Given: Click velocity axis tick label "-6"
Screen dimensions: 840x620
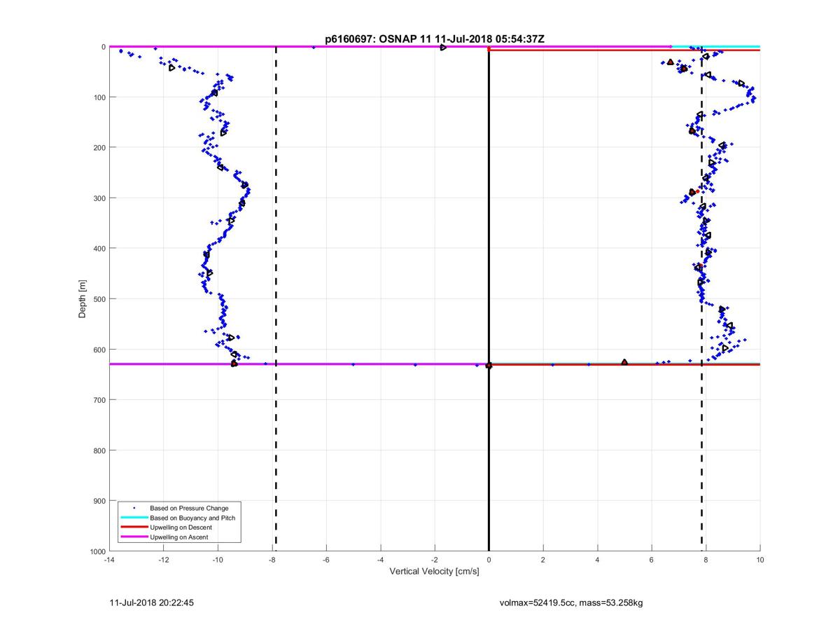Looking at the screenshot, I should (x=325, y=560).
